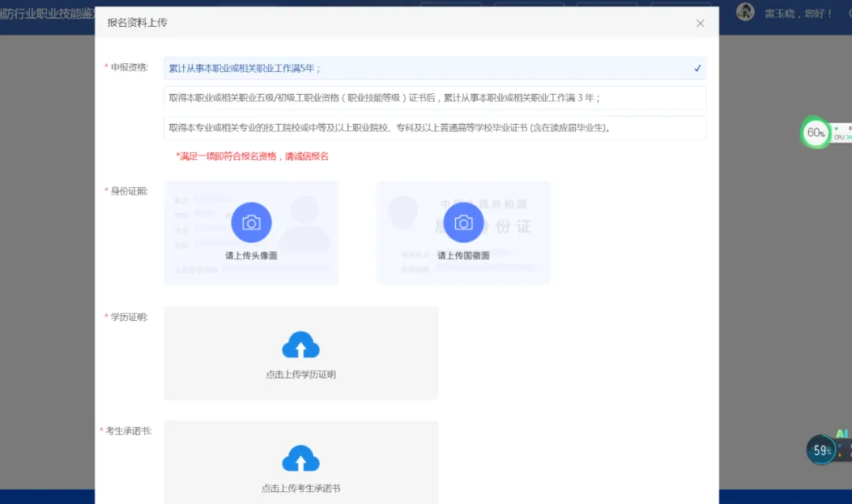Viewport: 852px width, 504px height.
Task: Click the portrait side ID card placeholder
Action: click(251, 233)
